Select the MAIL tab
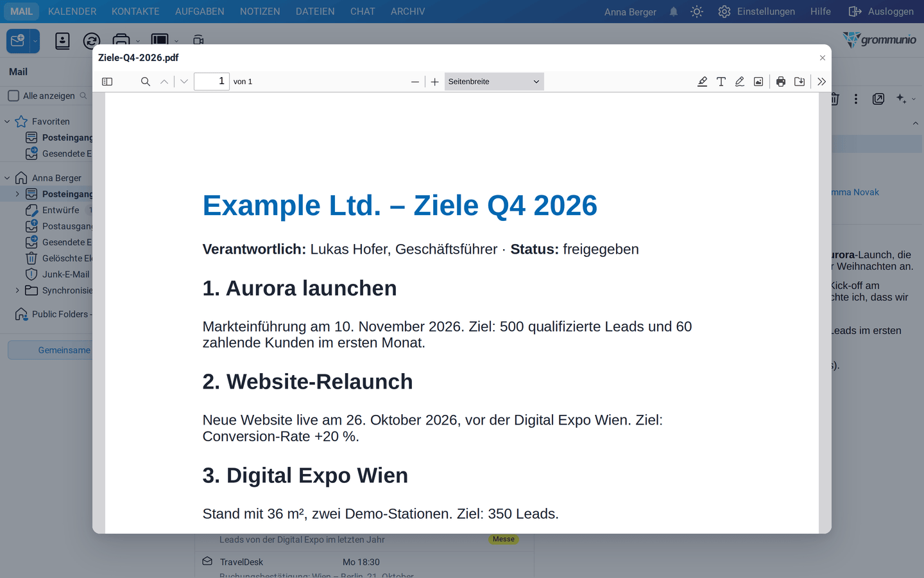The image size is (924, 578). pyautogui.click(x=21, y=12)
